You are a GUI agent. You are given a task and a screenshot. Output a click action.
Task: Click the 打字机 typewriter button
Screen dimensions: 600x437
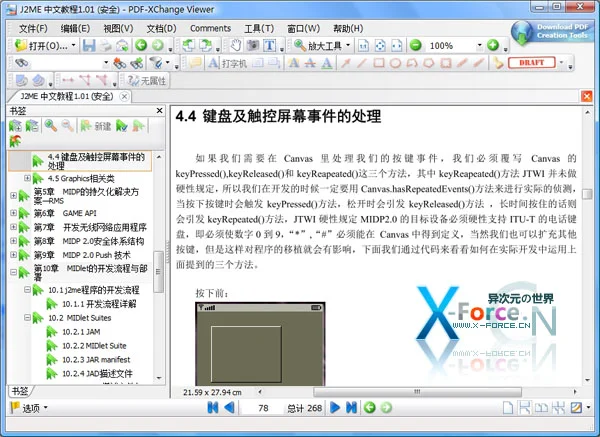coord(228,63)
